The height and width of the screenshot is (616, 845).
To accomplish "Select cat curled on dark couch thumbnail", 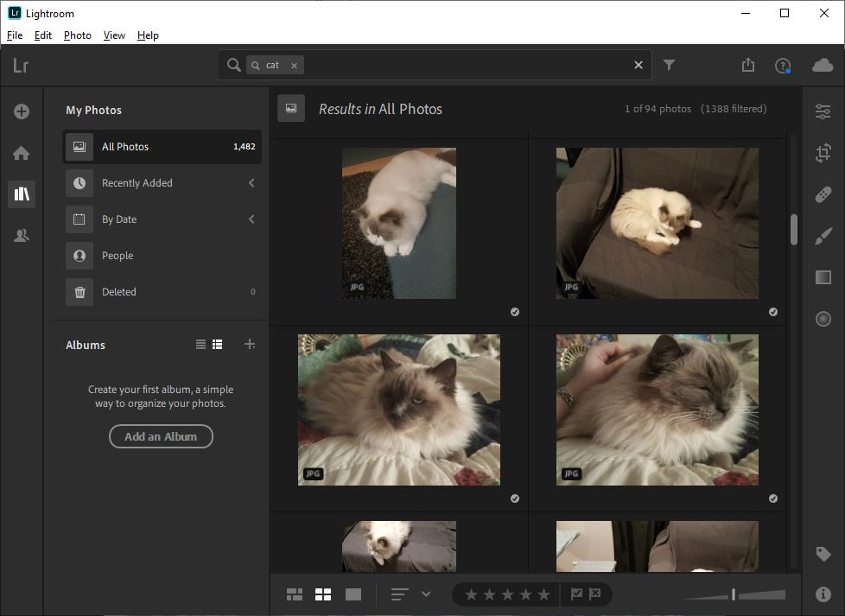I will click(x=657, y=223).
